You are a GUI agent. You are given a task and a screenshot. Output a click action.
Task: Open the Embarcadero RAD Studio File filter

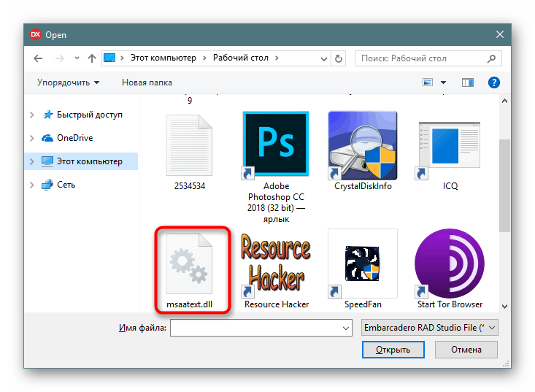pos(430,328)
